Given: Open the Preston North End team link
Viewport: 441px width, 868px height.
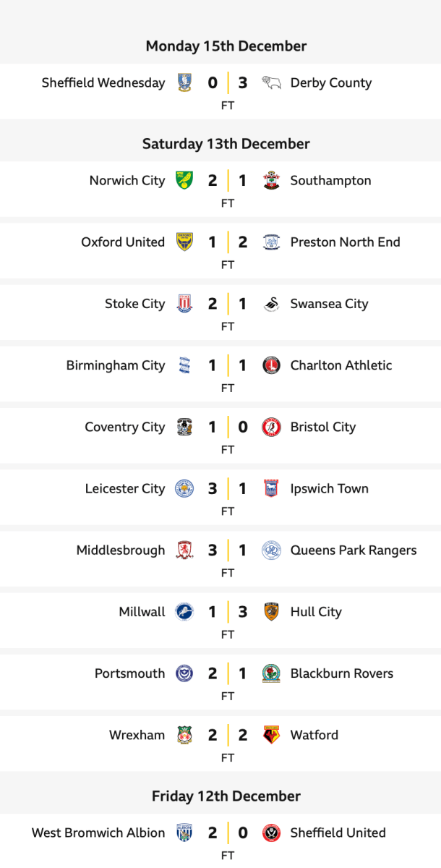Looking at the screenshot, I should click(x=345, y=242).
